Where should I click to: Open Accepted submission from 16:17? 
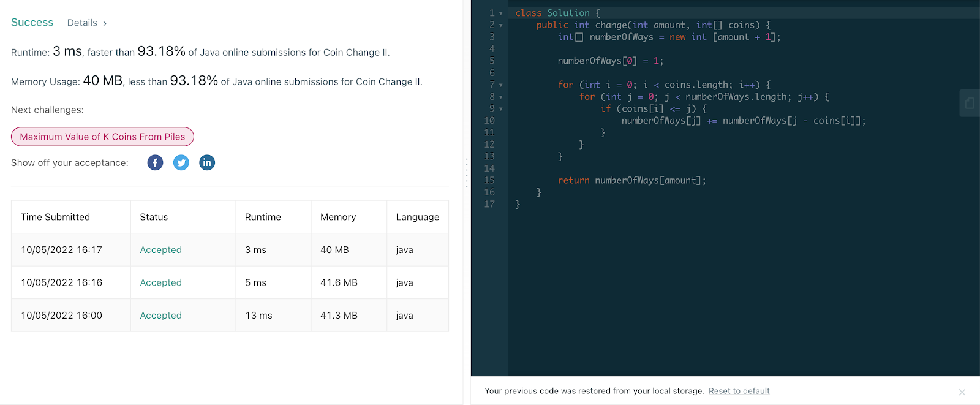pos(160,250)
